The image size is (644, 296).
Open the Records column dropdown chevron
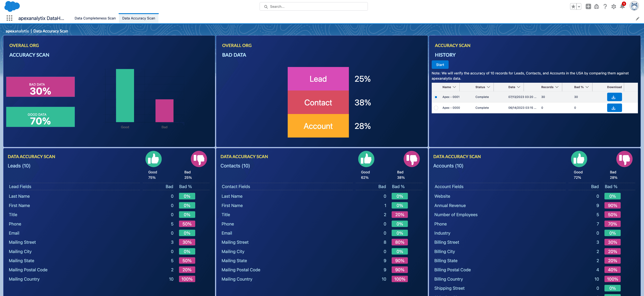(557, 87)
